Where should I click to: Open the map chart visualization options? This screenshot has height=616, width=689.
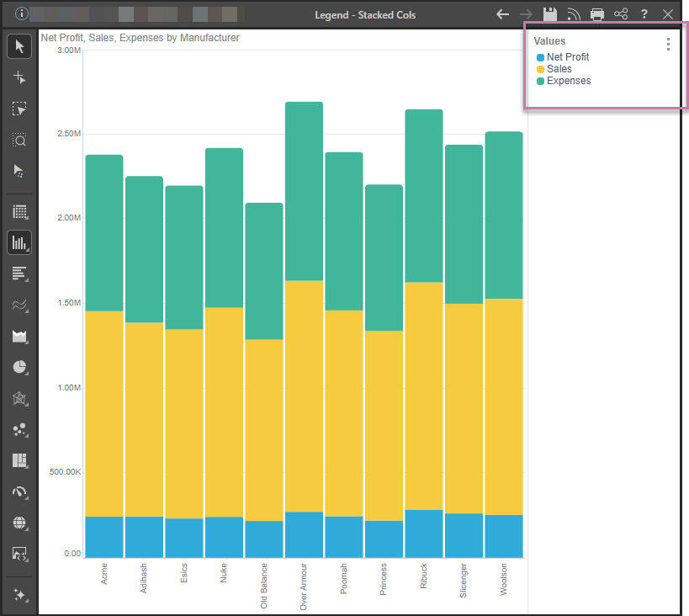[x=19, y=523]
